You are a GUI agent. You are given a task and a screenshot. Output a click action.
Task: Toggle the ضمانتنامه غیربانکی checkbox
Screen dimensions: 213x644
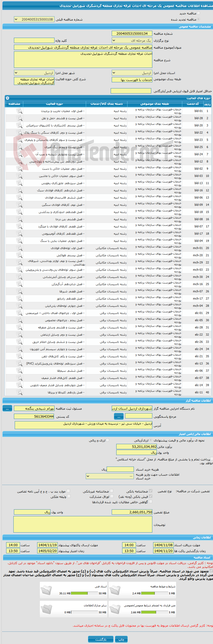tap(112, 491)
